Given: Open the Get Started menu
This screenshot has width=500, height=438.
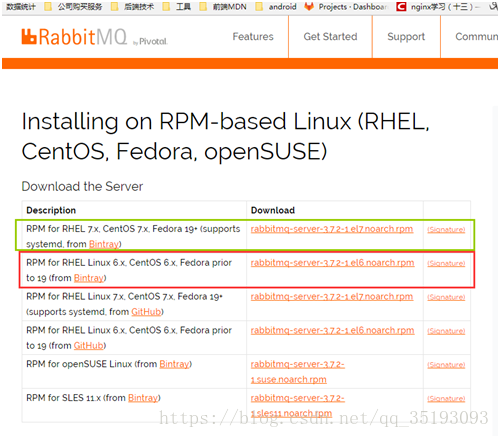Looking at the screenshot, I should click(330, 36).
